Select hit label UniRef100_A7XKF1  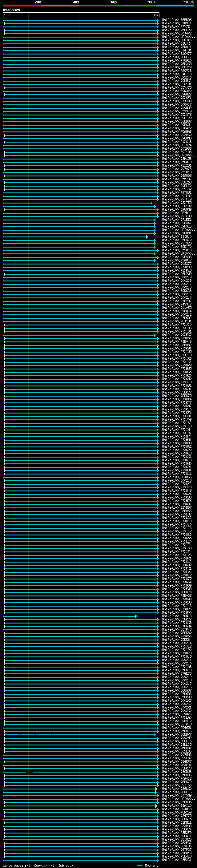tap(177, 413)
